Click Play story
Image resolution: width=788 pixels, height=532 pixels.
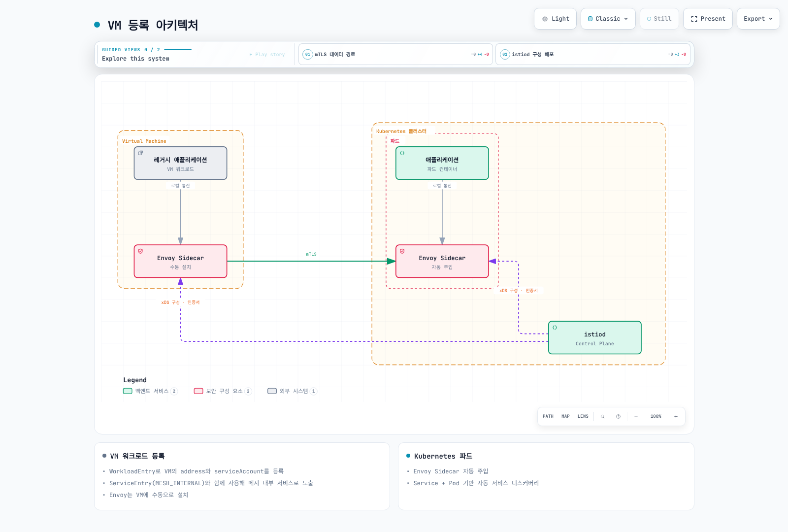click(x=267, y=55)
